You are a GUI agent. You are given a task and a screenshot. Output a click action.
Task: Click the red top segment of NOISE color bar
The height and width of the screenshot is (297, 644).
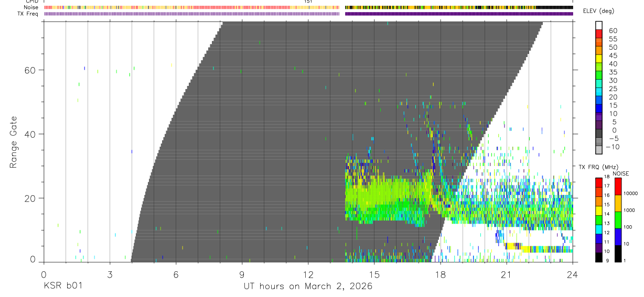[x=617, y=186]
